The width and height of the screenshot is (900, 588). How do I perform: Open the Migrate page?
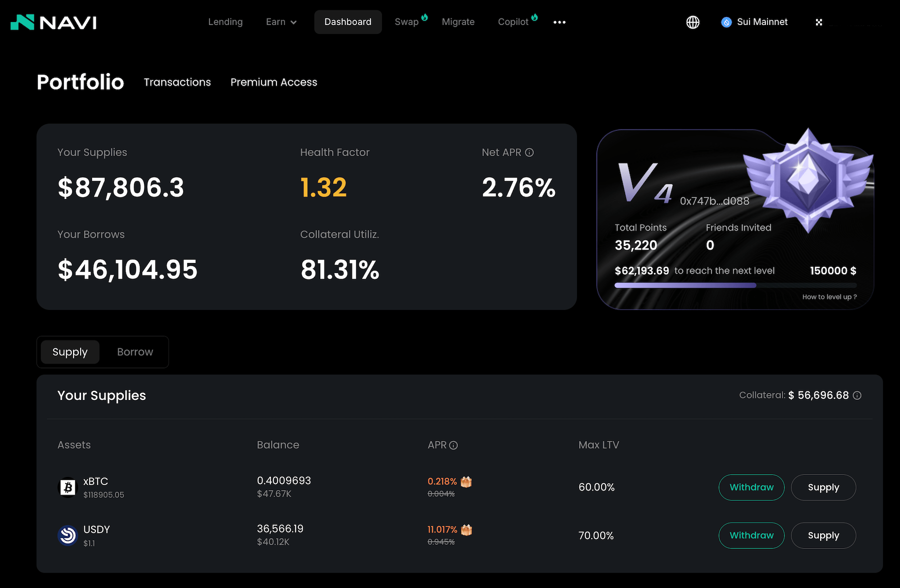[x=458, y=22]
